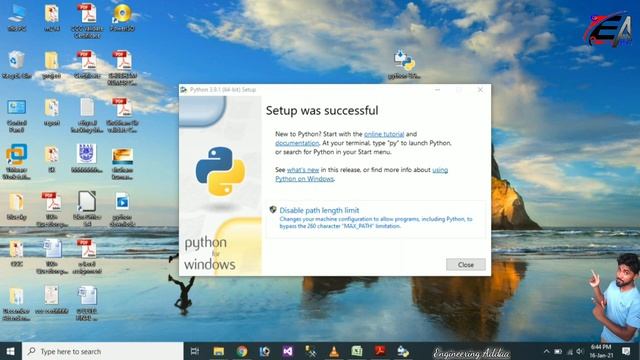Screen dimensions: 640x360
Task: Select the VMware Workstation desktop shortcut
Action: [17, 162]
